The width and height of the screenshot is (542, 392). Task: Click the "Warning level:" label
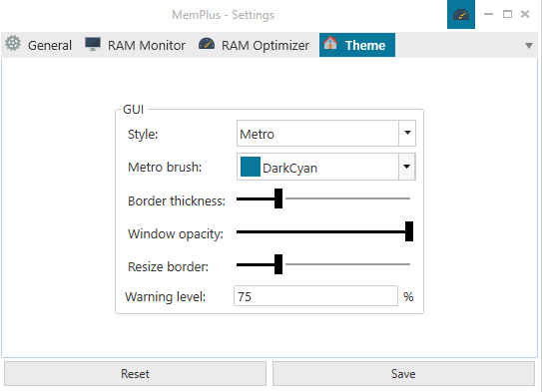[166, 296]
